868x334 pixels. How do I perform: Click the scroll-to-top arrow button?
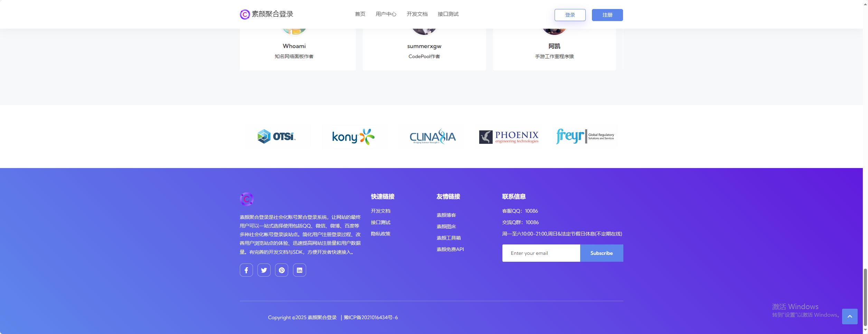point(850,316)
